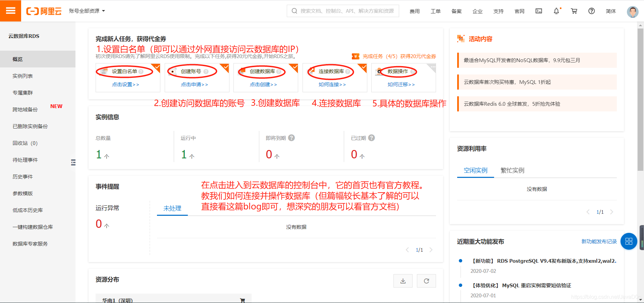Open the shopping cart
This screenshot has height=303, width=644.
574,11
